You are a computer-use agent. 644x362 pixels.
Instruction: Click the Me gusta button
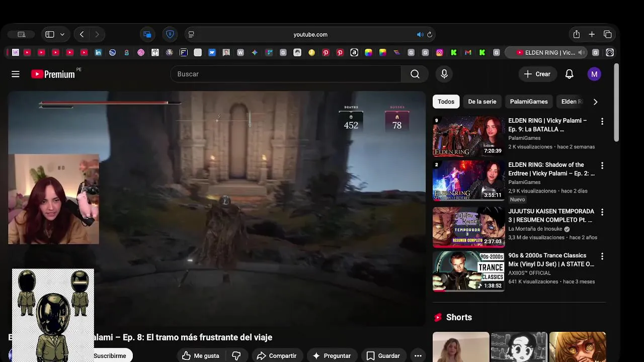pos(201,355)
